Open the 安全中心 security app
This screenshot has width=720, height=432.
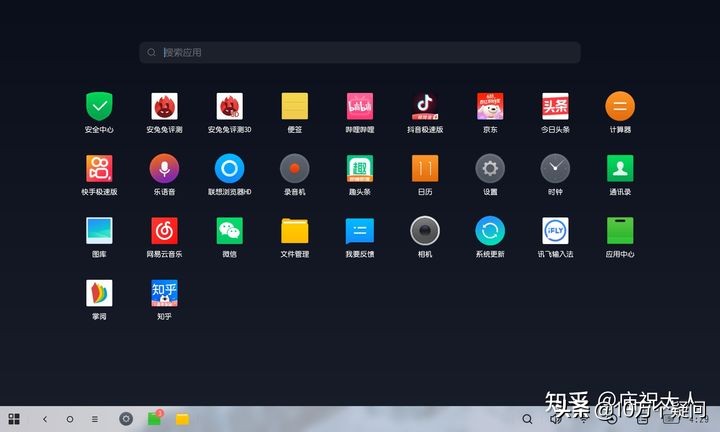[99, 107]
